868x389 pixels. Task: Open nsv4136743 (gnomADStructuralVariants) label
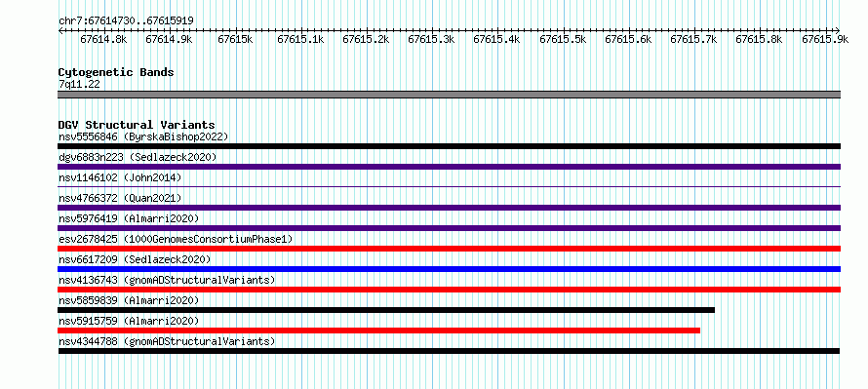167,280
